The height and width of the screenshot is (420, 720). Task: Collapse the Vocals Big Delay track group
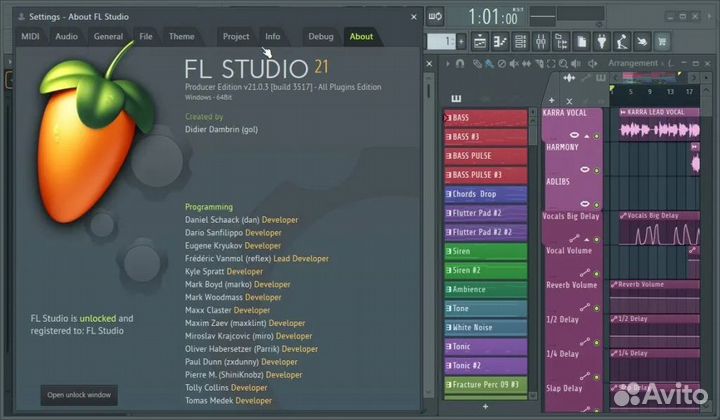[x=586, y=239]
